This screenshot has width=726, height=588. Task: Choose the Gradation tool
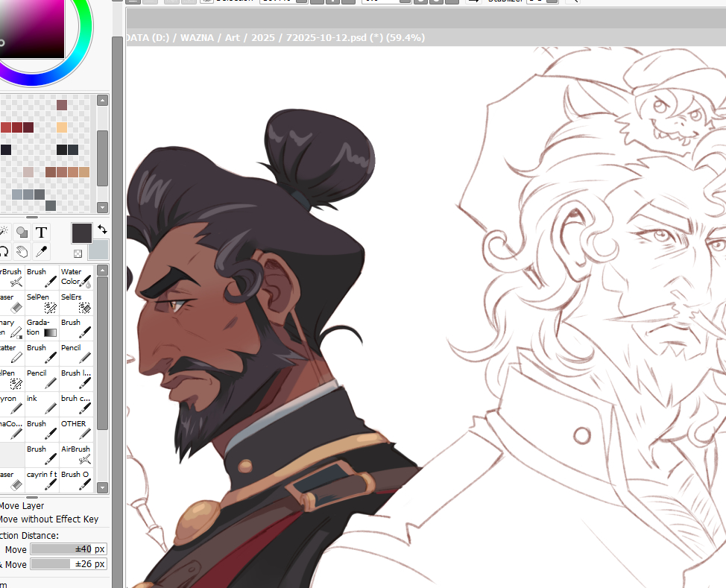point(42,328)
